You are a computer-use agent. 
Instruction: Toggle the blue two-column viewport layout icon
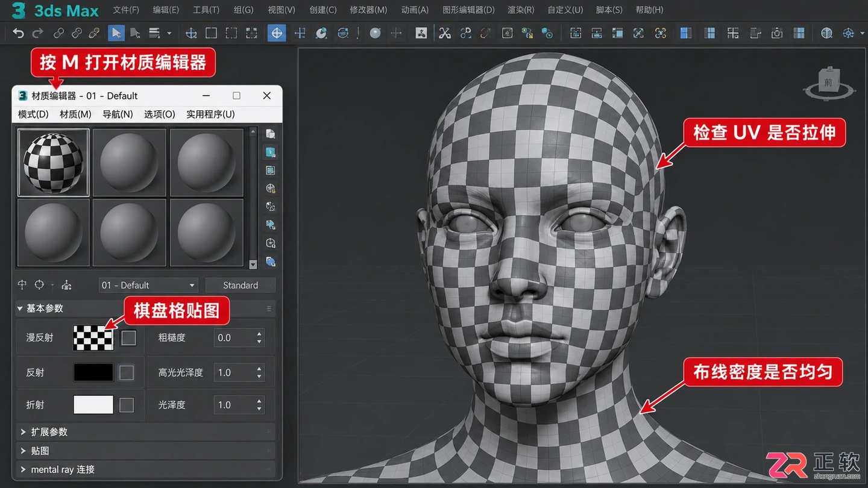point(685,33)
